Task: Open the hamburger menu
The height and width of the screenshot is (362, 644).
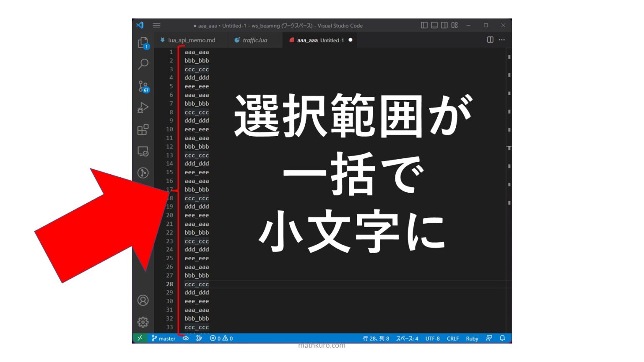Action: [156, 25]
